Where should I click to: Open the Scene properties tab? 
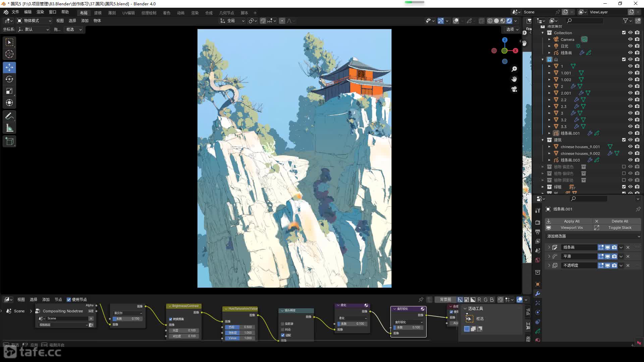pyautogui.click(x=538, y=250)
